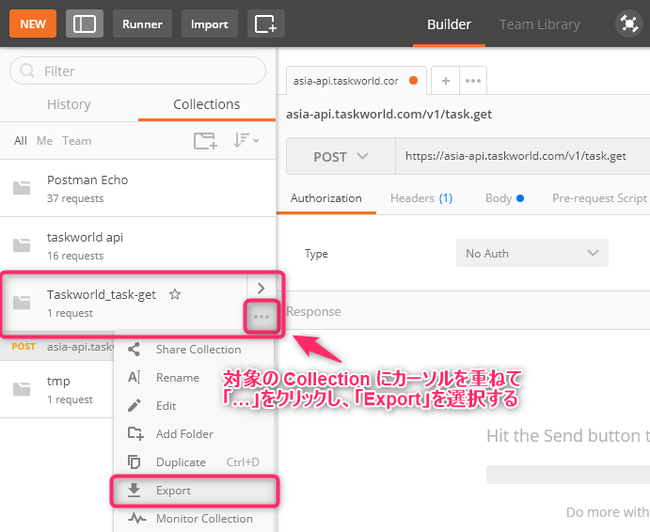Open the POST asia-api.task request
Viewport: 650px width, 532px height.
(57, 347)
